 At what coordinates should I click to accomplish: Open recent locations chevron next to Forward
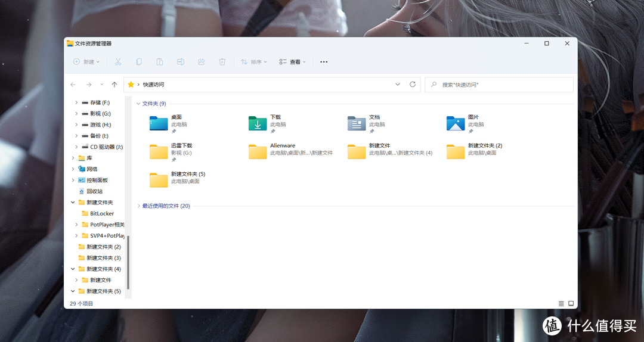coord(102,85)
